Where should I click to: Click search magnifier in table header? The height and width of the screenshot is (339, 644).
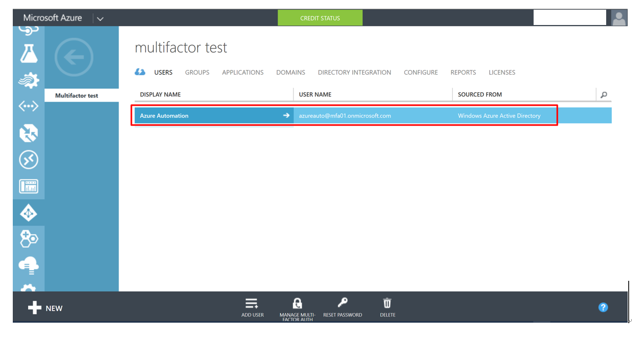pos(604,94)
